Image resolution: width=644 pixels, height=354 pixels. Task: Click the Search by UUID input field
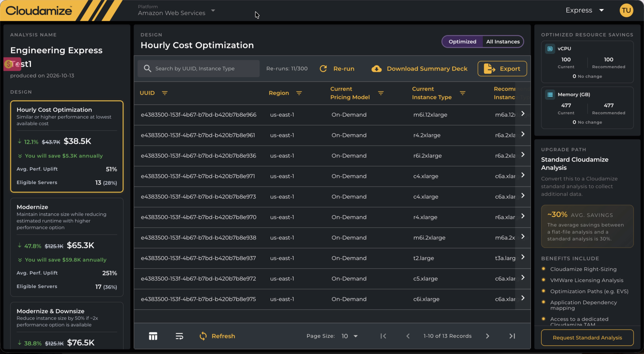coord(198,69)
